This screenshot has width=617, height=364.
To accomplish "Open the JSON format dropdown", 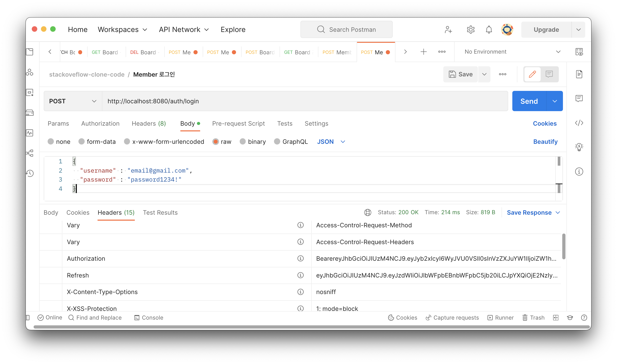I will tap(331, 142).
